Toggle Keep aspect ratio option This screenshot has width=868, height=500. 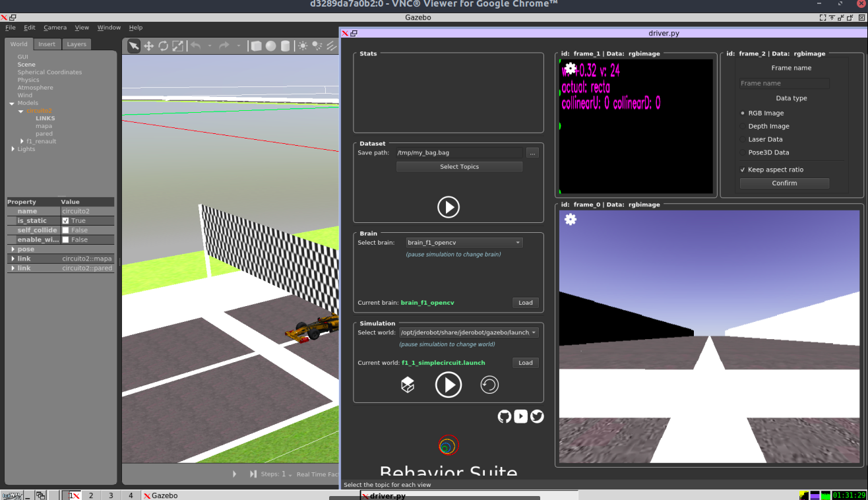743,170
